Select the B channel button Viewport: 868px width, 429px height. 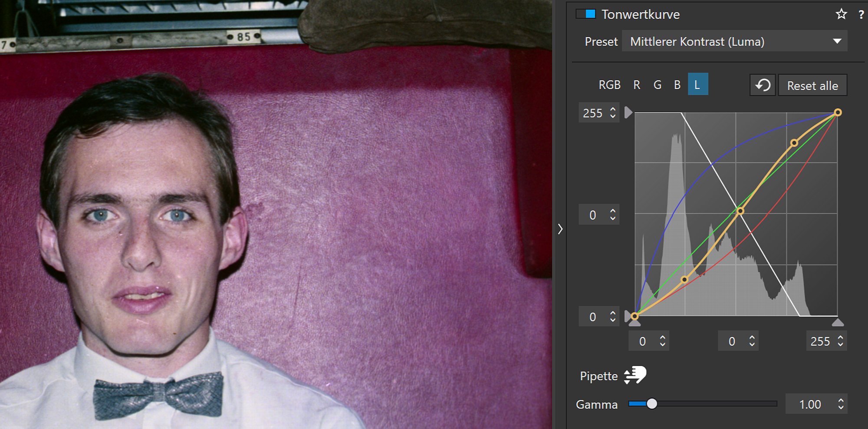[x=677, y=85]
